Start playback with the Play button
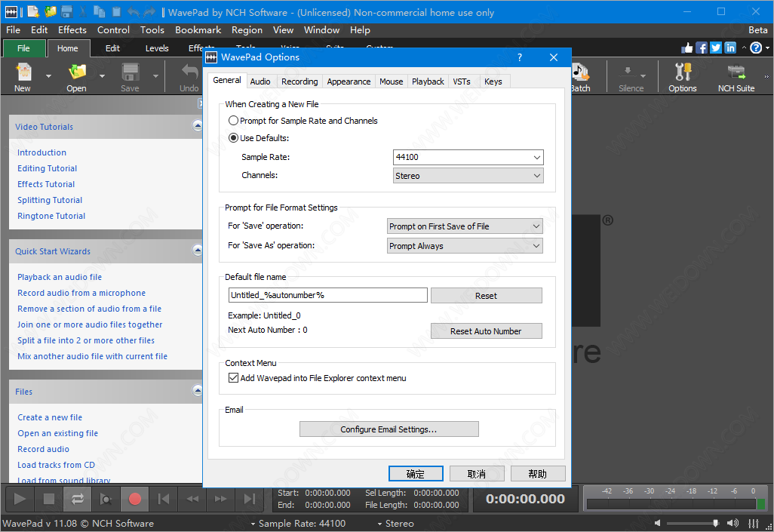 tap(20, 499)
